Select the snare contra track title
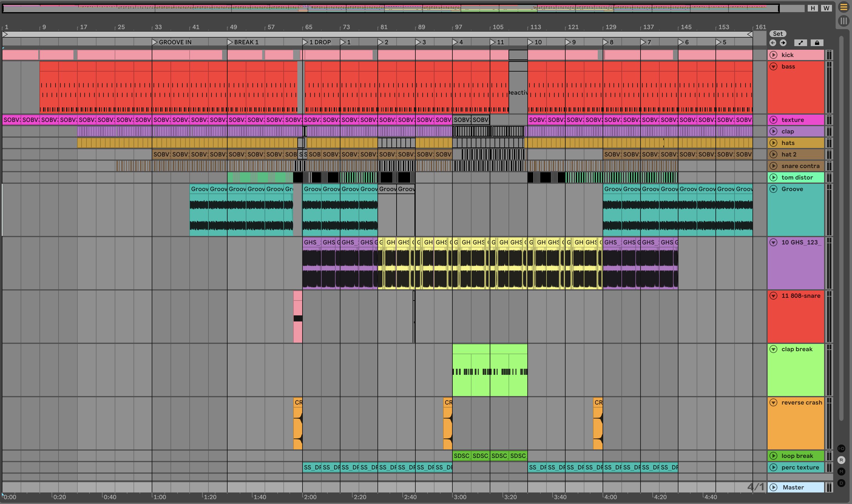Viewport: 852px width, 504px height. pos(800,166)
